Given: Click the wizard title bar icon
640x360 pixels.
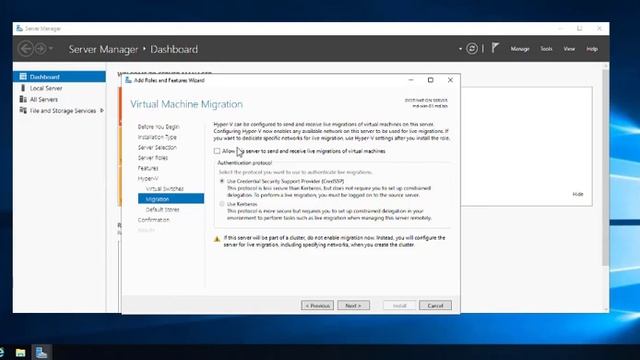Looking at the screenshot, I should point(128,80).
